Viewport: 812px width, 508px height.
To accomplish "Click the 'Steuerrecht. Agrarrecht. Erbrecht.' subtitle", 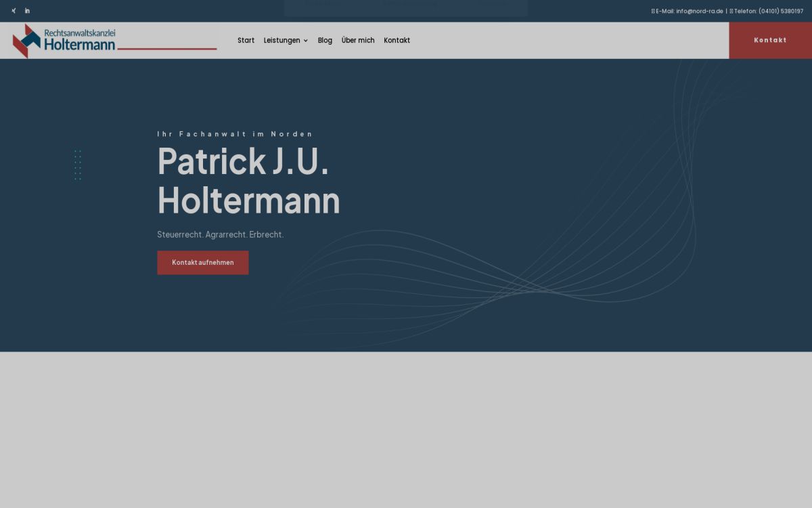I will coord(220,234).
